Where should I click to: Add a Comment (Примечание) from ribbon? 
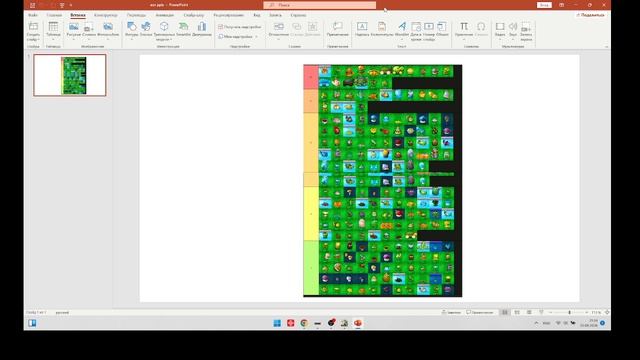click(x=338, y=29)
